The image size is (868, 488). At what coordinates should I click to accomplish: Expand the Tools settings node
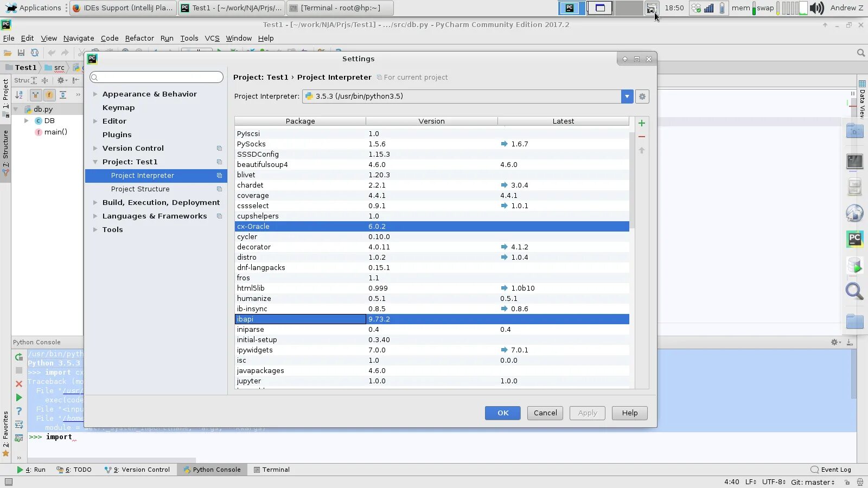(x=95, y=230)
